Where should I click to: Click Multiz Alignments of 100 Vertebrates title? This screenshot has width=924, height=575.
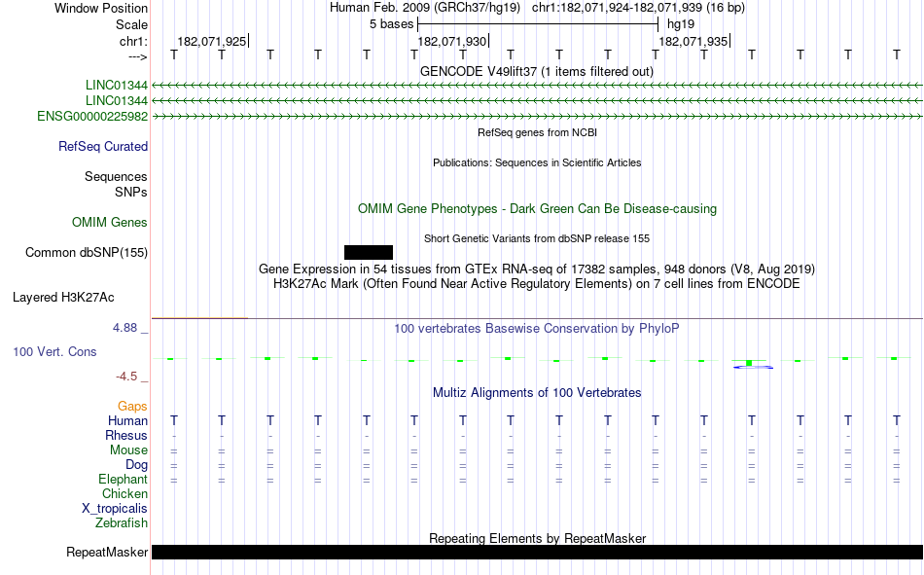pos(537,393)
